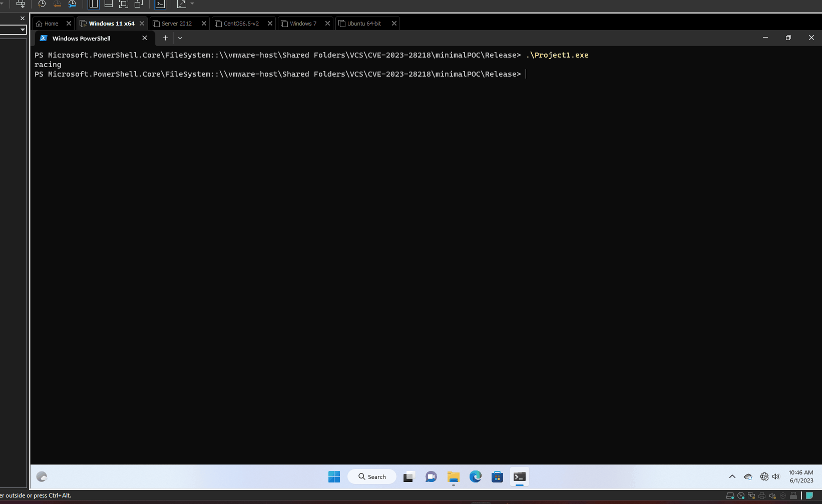This screenshot has height=504, width=822.
Task: Close the Home tab
Action: pyautogui.click(x=69, y=24)
